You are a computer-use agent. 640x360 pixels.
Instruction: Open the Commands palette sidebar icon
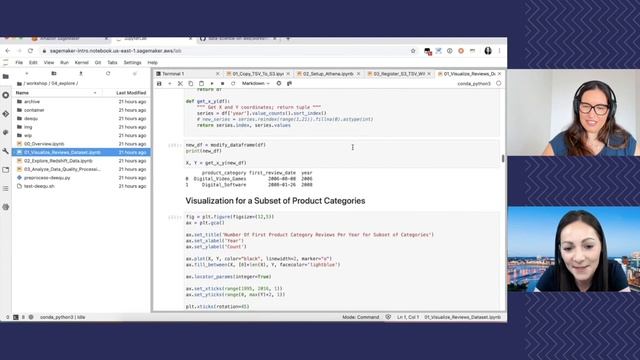point(5,133)
